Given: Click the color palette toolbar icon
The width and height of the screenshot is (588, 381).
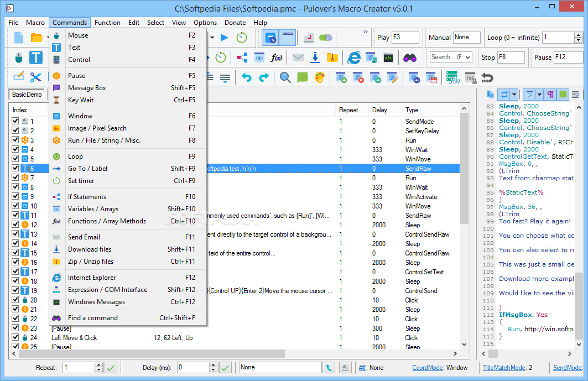Looking at the screenshot, I should 320,77.
